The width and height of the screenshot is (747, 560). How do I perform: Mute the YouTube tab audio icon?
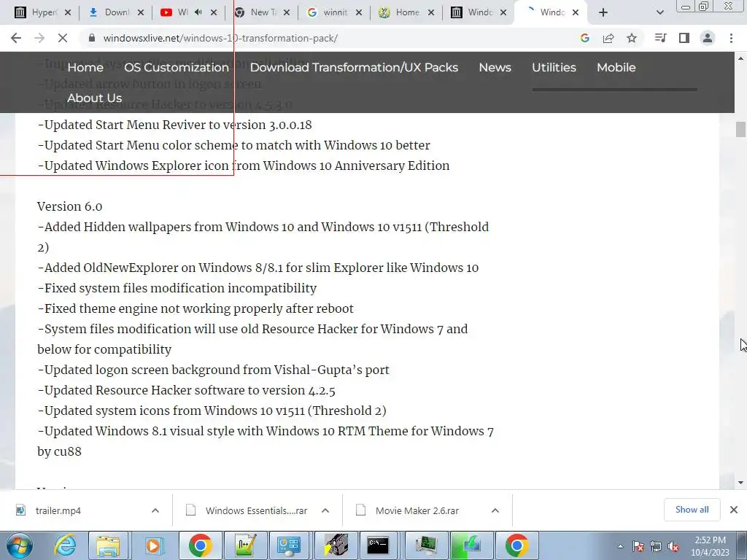click(198, 12)
